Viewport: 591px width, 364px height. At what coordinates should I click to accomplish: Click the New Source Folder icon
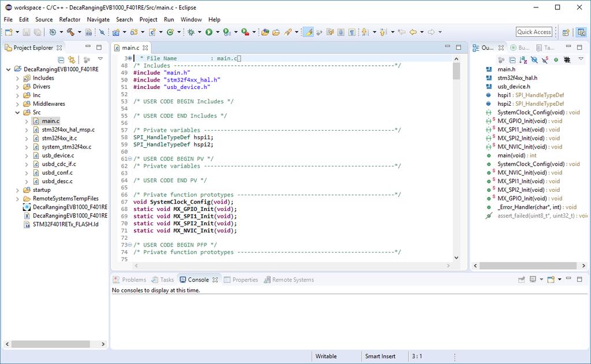134,32
